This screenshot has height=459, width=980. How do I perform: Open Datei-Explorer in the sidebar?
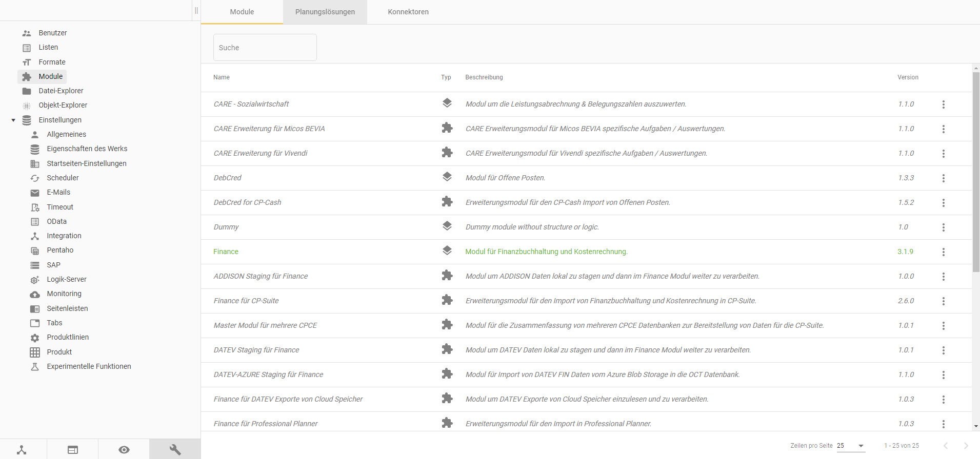point(61,91)
